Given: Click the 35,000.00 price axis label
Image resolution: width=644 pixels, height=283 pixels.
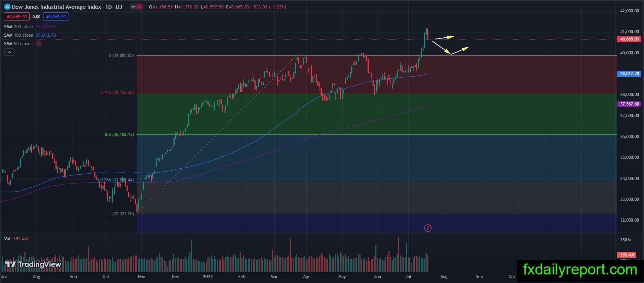Looking at the screenshot, I should (630, 157).
